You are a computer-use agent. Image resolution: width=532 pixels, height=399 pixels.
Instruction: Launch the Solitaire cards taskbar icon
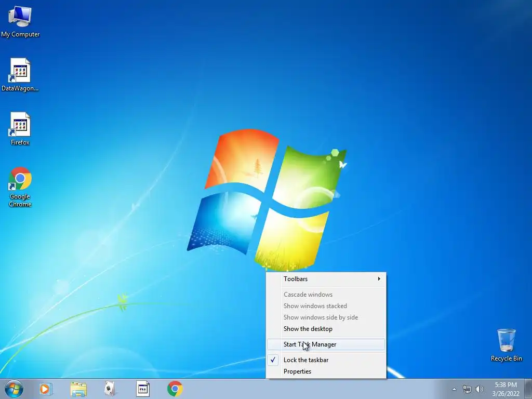click(110, 389)
